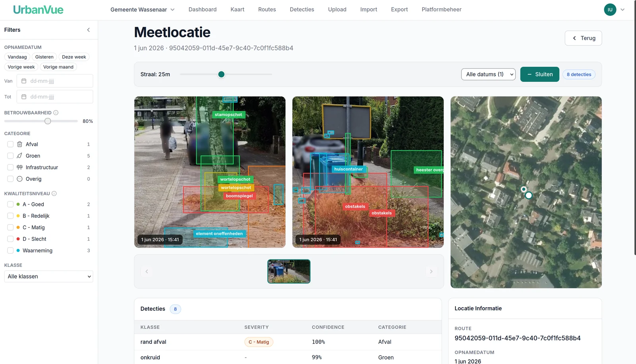The image size is (636, 364).
Task: Open the Kaart menu item
Action: coord(237,10)
